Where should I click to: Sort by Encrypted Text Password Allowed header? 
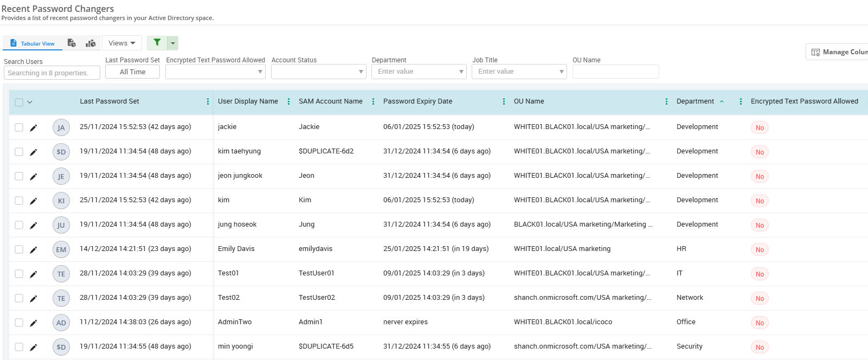pos(805,101)
